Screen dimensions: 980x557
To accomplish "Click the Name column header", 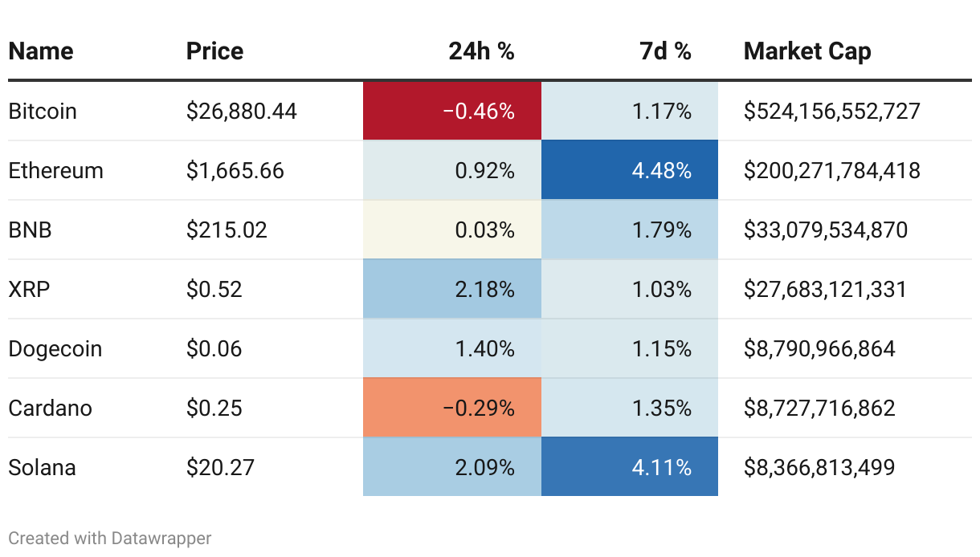I will 41,51.
